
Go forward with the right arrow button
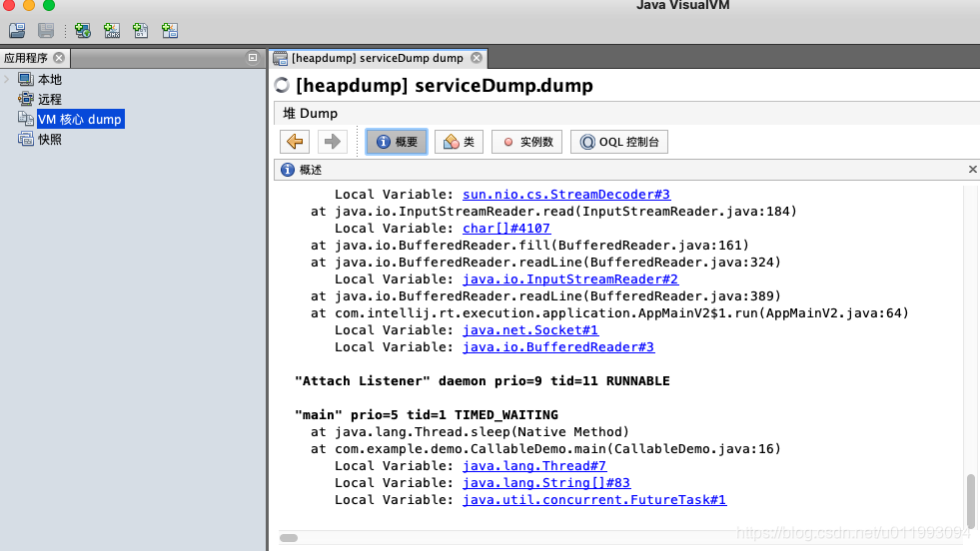click(x=333, y=142)
